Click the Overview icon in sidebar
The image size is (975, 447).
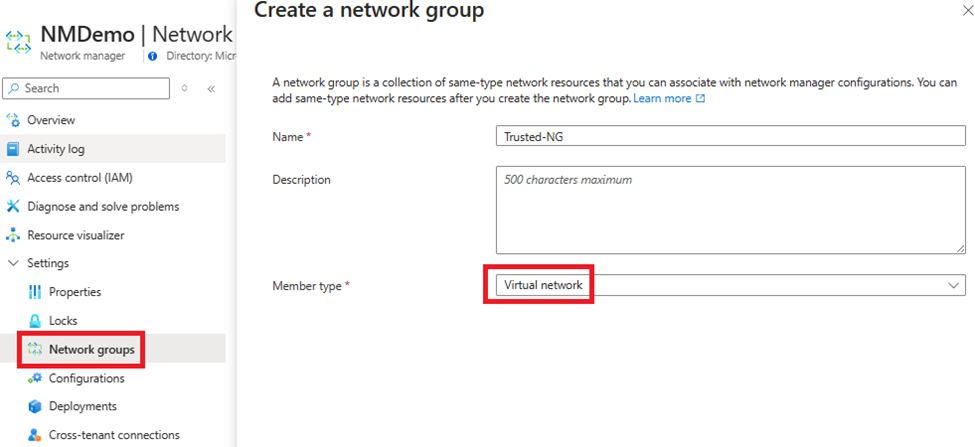tap(13, 120)
